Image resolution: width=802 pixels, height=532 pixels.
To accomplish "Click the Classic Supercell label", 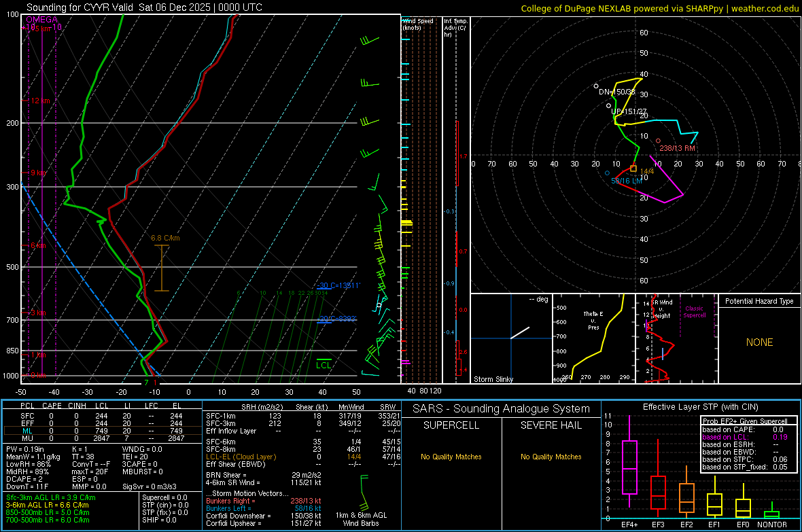I will point(694,312).
